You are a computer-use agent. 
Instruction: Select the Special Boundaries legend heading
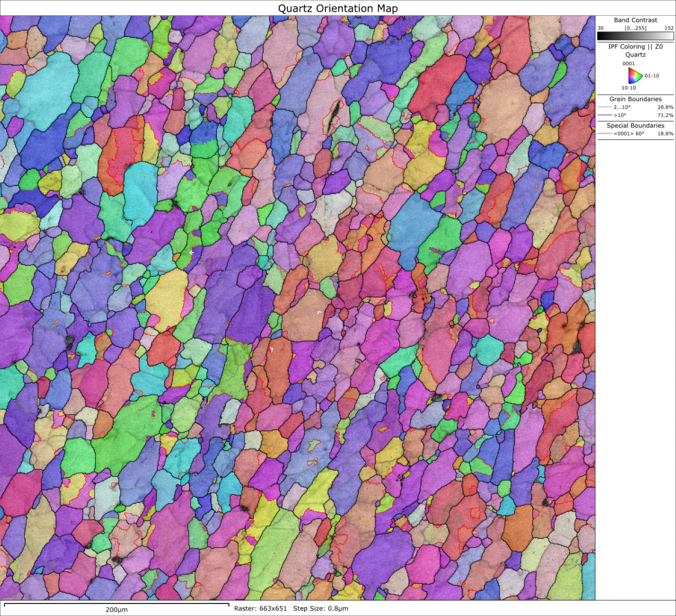click(x=635, y=126)
